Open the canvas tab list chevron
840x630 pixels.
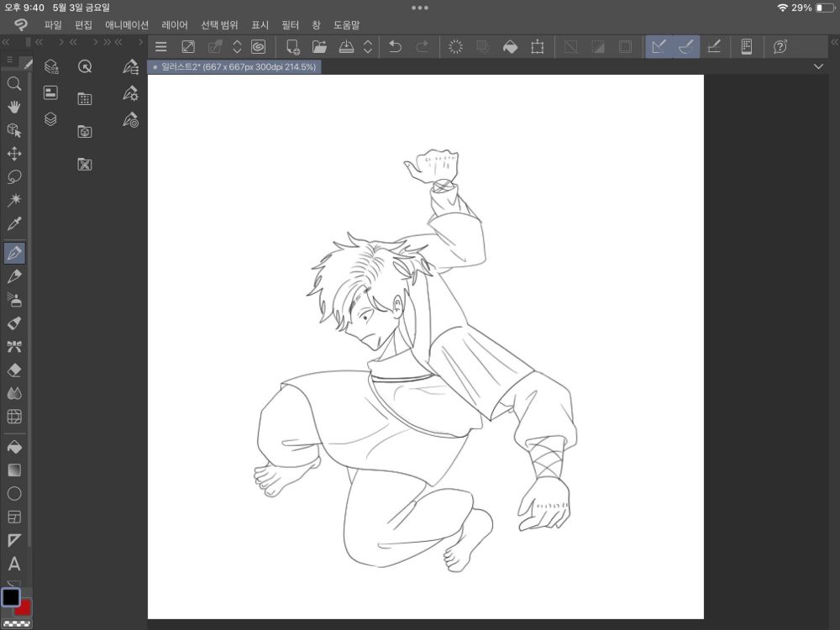[x=818, y=66]
